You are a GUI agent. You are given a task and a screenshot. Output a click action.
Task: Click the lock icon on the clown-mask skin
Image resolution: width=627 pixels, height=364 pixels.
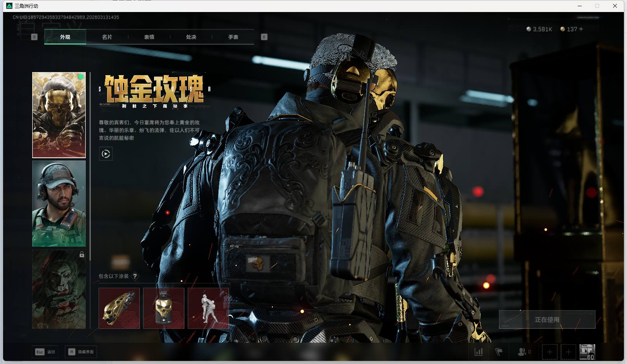click(x=81, y=254)
